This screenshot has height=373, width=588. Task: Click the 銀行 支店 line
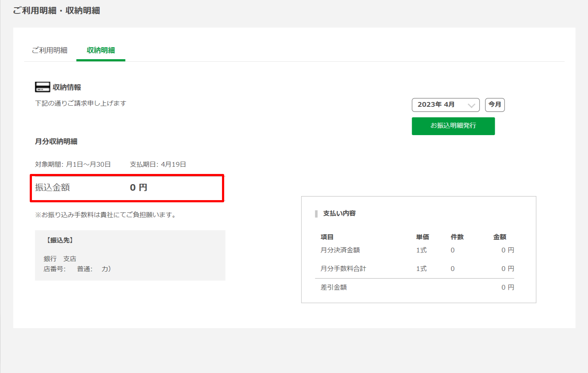60,259
